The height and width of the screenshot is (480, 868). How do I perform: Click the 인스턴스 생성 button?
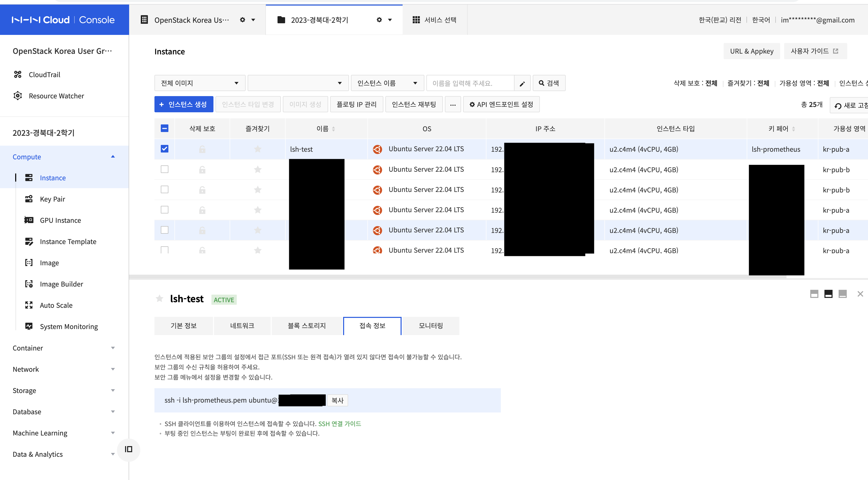tap(184, 104)
